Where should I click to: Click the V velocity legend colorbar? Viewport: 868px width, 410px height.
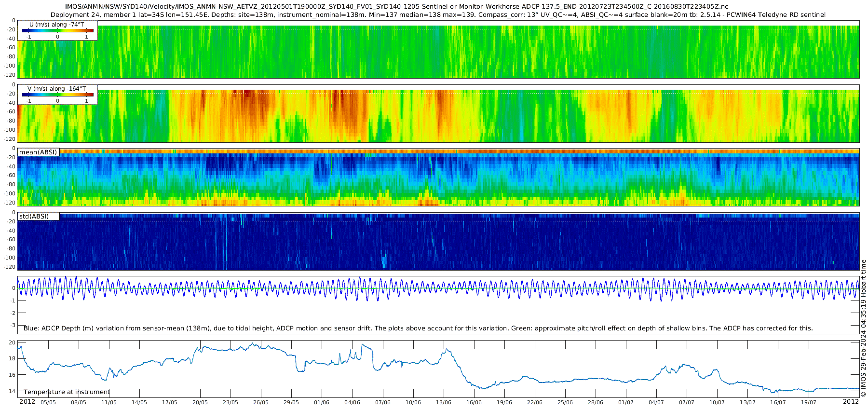pos(58,95)
